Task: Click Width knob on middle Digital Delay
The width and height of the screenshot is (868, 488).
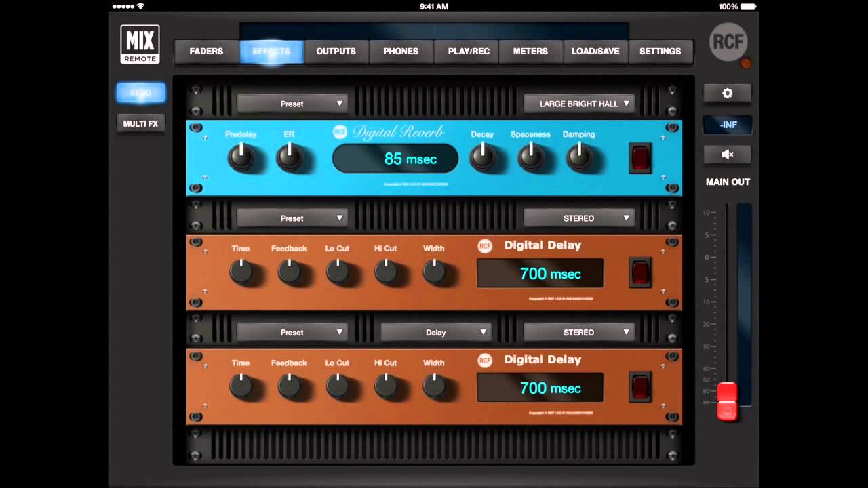Action: tap(434, 272)
